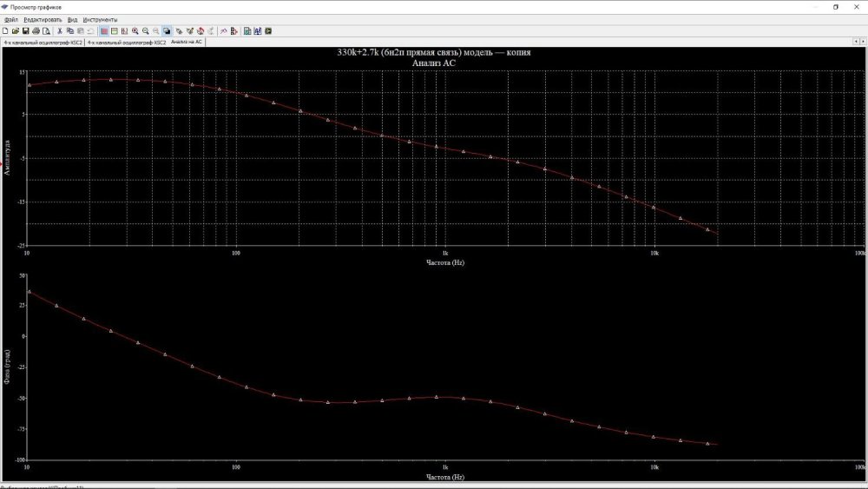Click the Export to Excel toolbar icon
868x489 pixels.
click(x=247, y=30)
